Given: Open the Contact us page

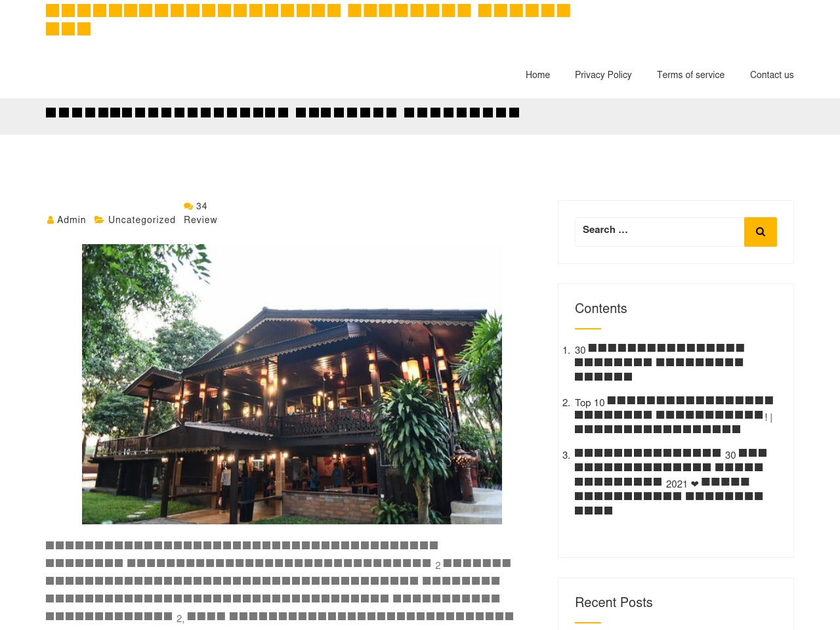Looking at the screenshot, I should pos(772,75).
